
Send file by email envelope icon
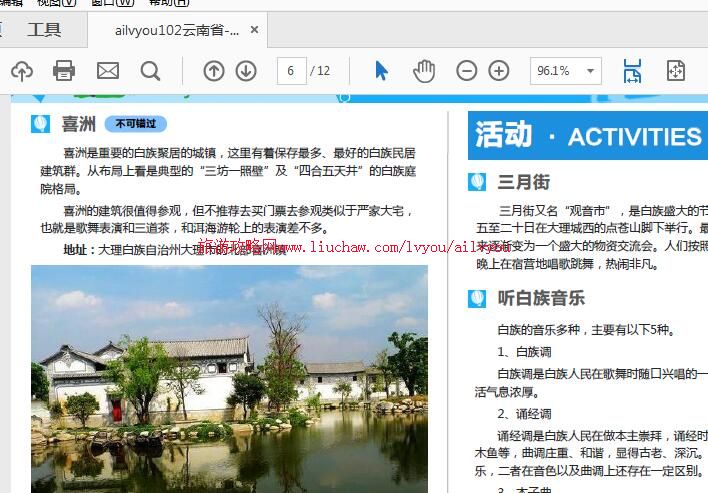[x=107, y=70]
